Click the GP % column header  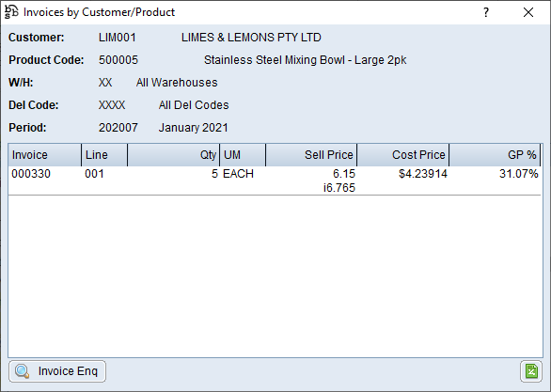pos(495,155)
